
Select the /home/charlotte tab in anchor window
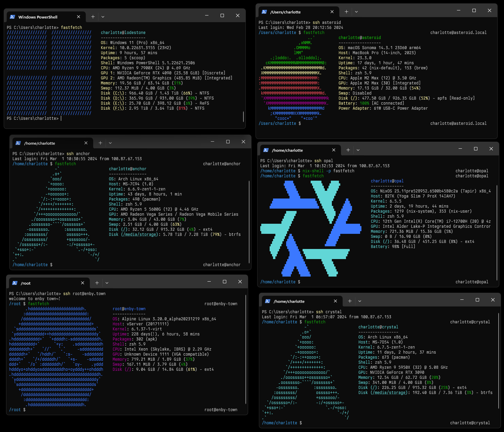pyautogui.click(x=52, y=143)
